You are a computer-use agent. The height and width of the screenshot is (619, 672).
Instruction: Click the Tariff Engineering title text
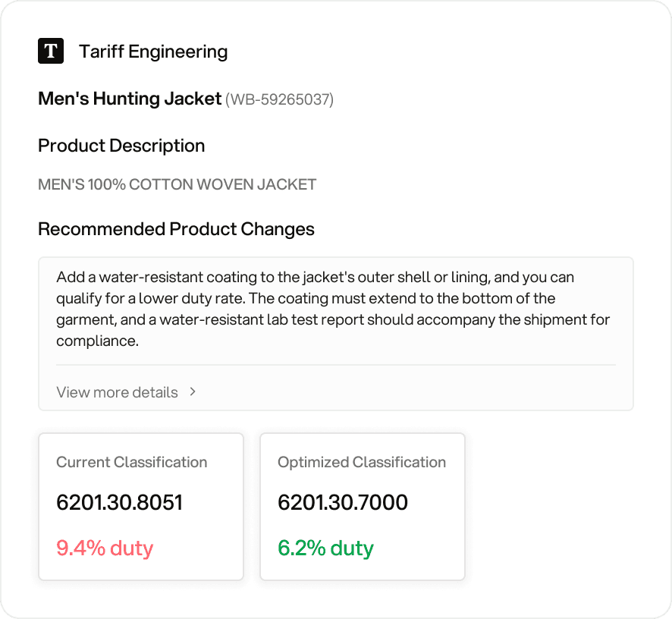coord(153,52)
